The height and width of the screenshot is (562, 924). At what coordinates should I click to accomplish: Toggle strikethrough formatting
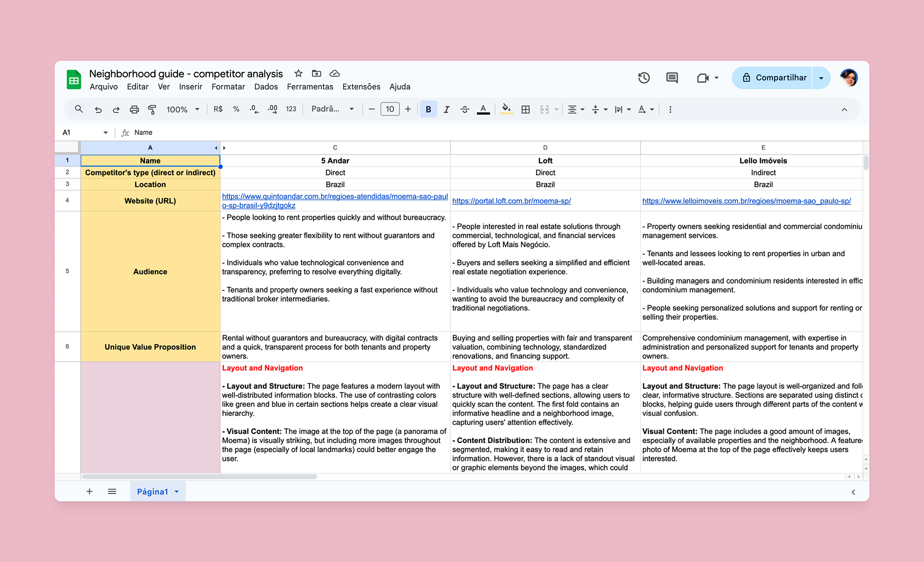click(x=464, y=109)
